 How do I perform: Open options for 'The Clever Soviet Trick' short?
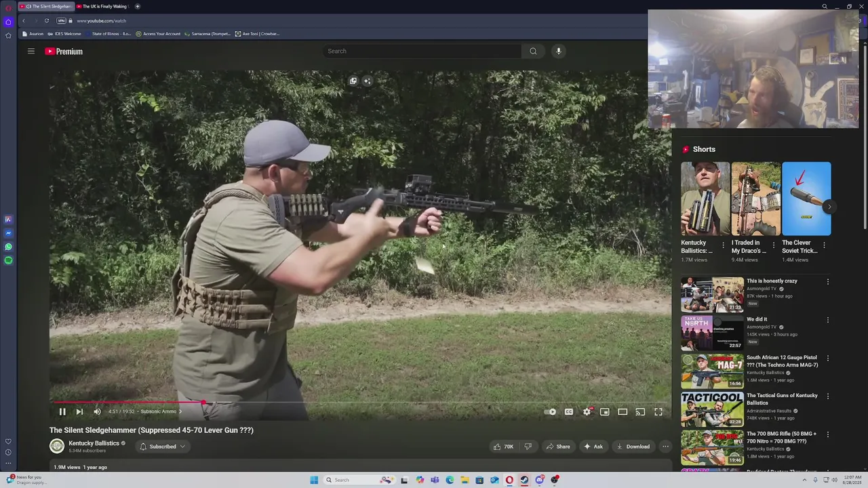824,245
